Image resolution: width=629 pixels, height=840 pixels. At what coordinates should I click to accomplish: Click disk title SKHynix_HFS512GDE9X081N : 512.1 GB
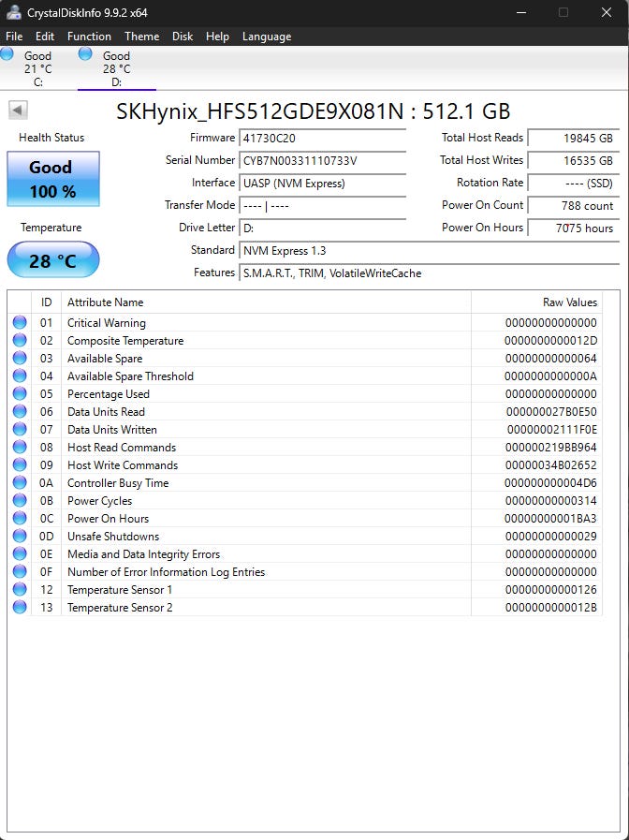pyautogui.click(x=314, y=111)
